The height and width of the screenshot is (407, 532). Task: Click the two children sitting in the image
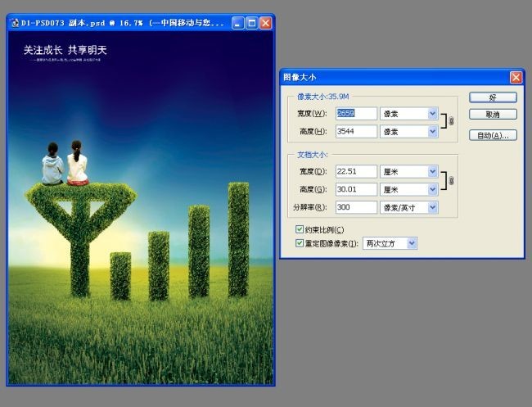tap(65, 163)
